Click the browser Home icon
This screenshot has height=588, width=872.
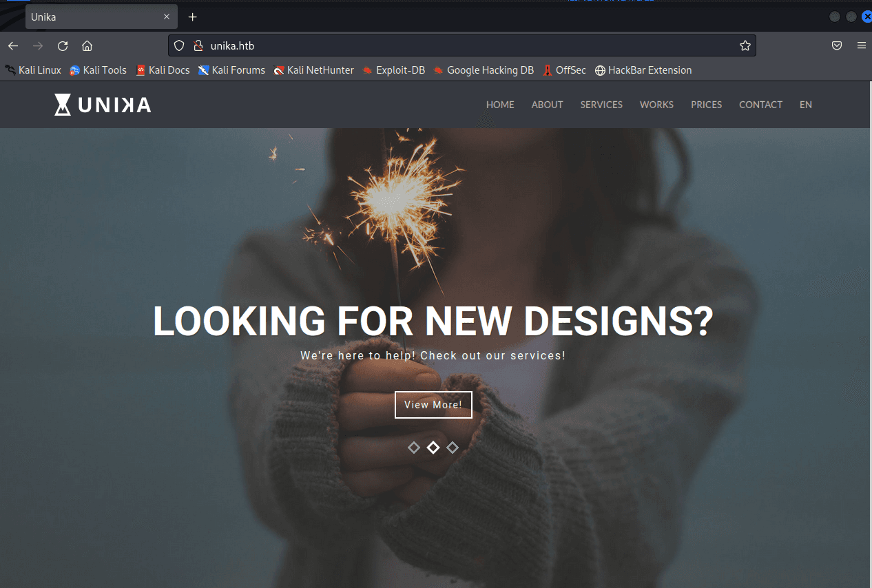[87, 46]
